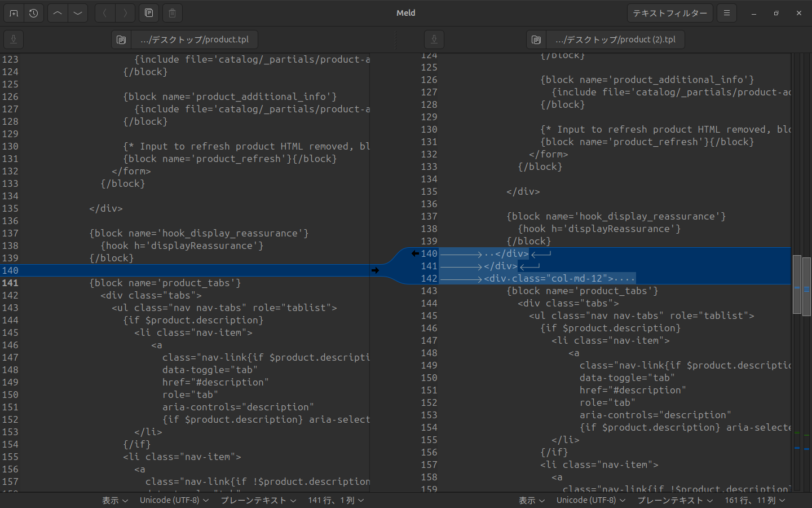Save the left file product.tpl

coord(14,40)
